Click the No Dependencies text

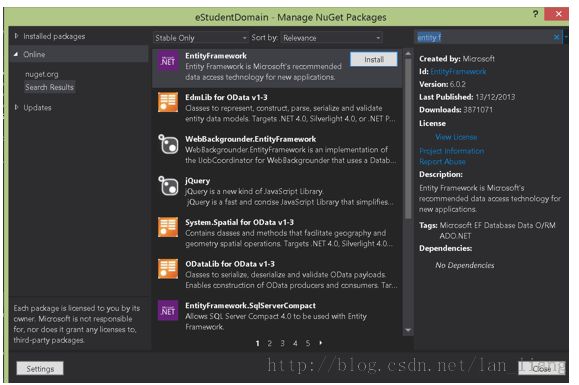(x=465, y=265)
